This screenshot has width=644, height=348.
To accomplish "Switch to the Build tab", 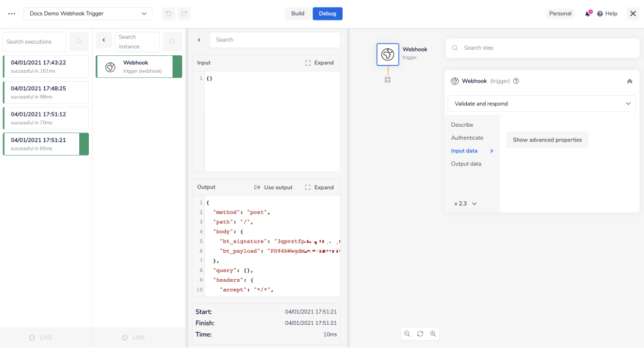I will pos(298,14).
